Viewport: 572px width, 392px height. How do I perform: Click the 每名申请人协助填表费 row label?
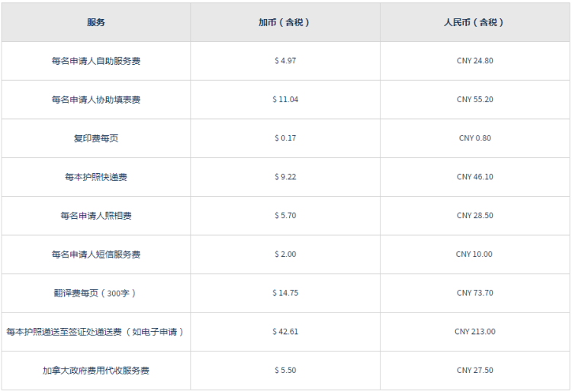click(x=96, y=100)
